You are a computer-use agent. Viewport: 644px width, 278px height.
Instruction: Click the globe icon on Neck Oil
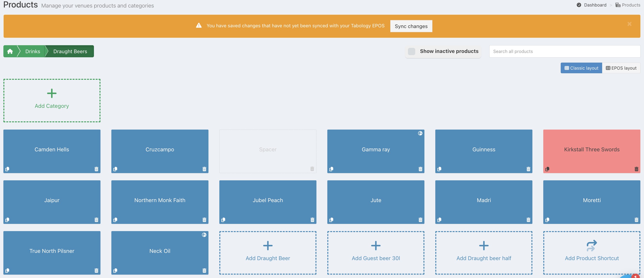pyautogui.click(x=204, y=235)
